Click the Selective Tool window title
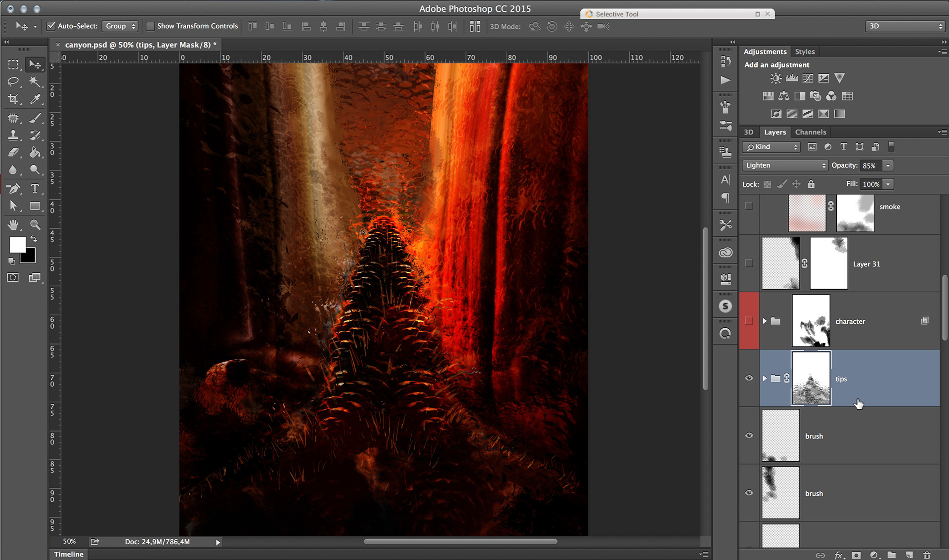The height and width of the screenshot is (560, 949). pyautogui.click(x=617, y=14)
